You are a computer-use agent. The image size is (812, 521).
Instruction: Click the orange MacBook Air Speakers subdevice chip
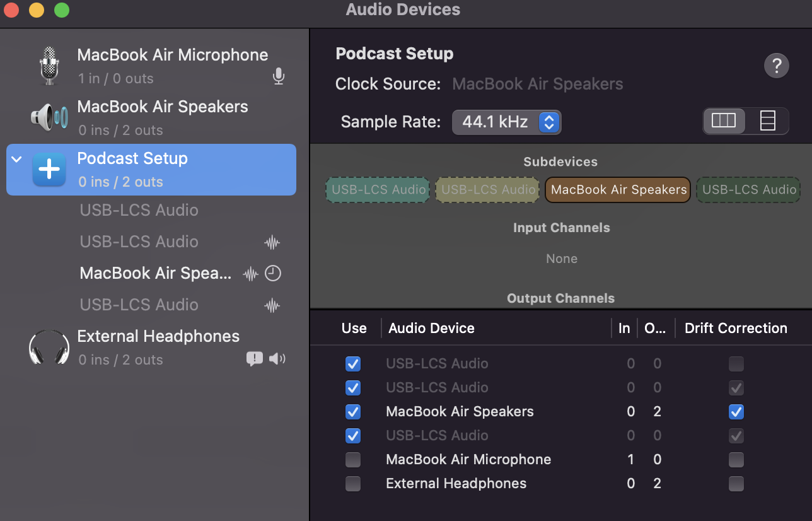click(x=618, y=190)
